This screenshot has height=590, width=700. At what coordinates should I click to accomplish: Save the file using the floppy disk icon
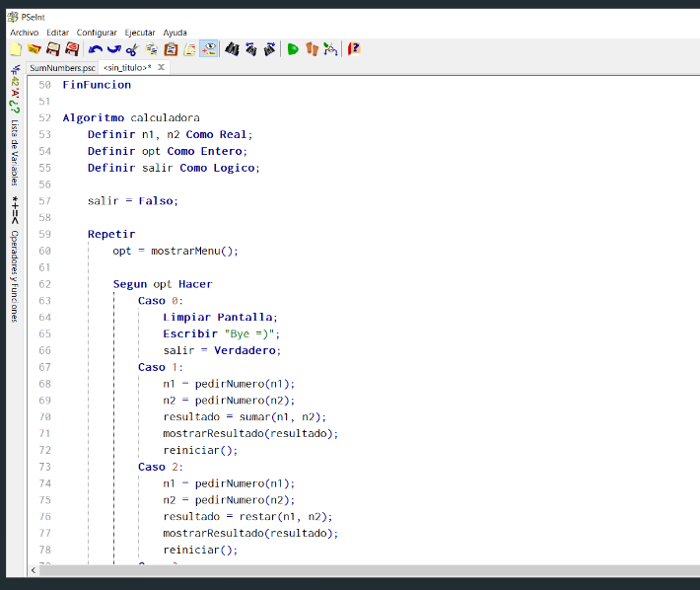53,48
